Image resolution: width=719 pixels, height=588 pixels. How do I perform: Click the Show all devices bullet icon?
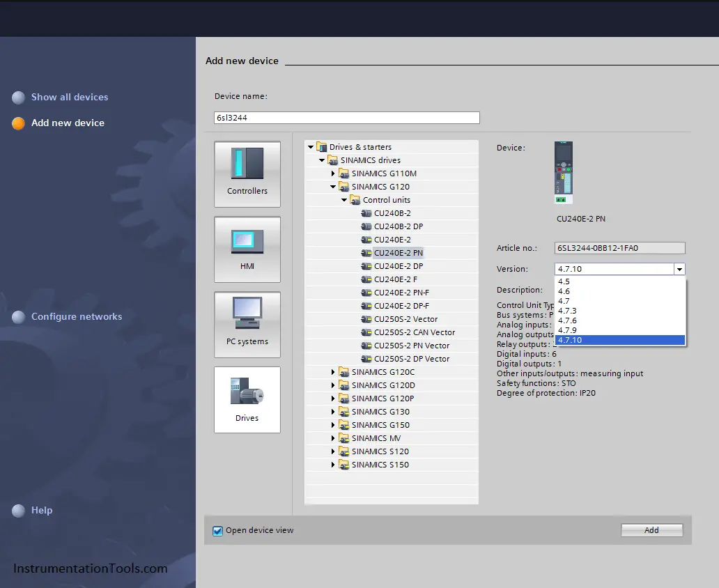pos(18,98)
